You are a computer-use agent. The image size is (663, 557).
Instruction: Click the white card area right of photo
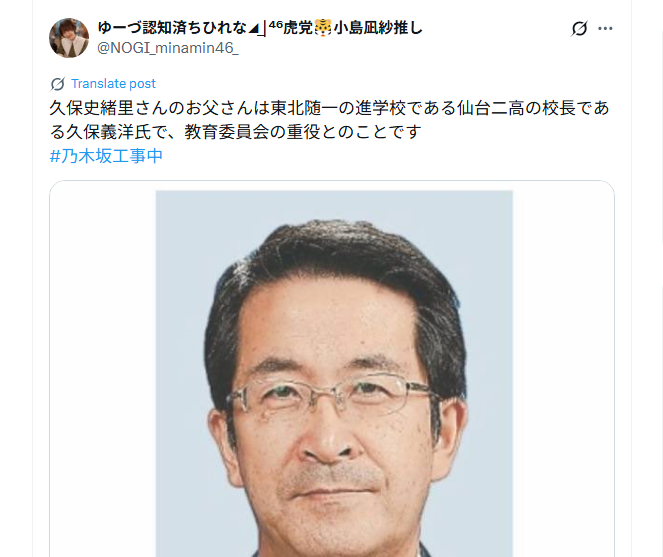click(563, 372)
